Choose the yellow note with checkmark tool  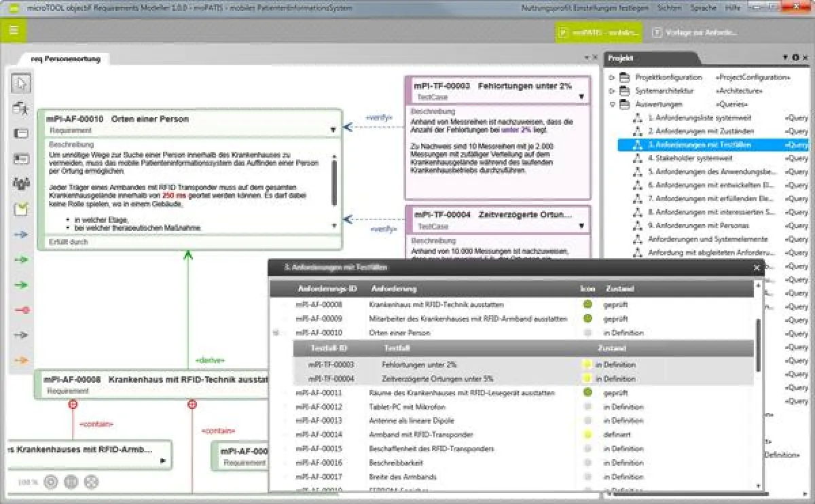20,209
